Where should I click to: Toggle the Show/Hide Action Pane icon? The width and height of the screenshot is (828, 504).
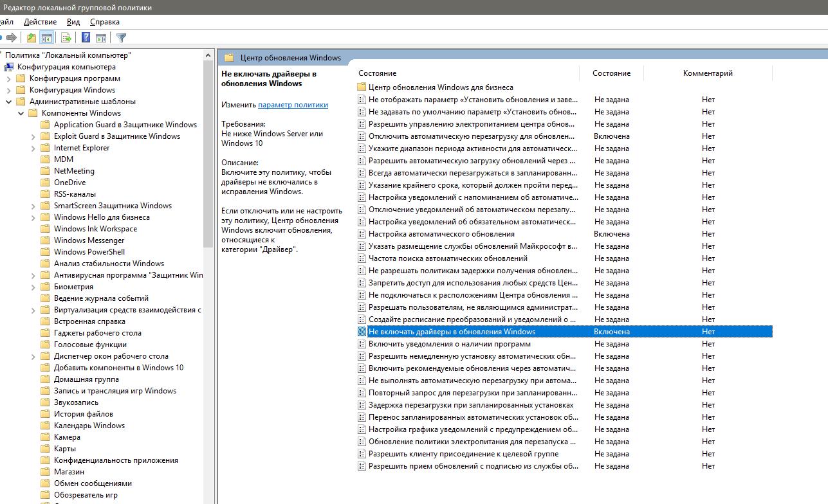[x=101, y=38]
